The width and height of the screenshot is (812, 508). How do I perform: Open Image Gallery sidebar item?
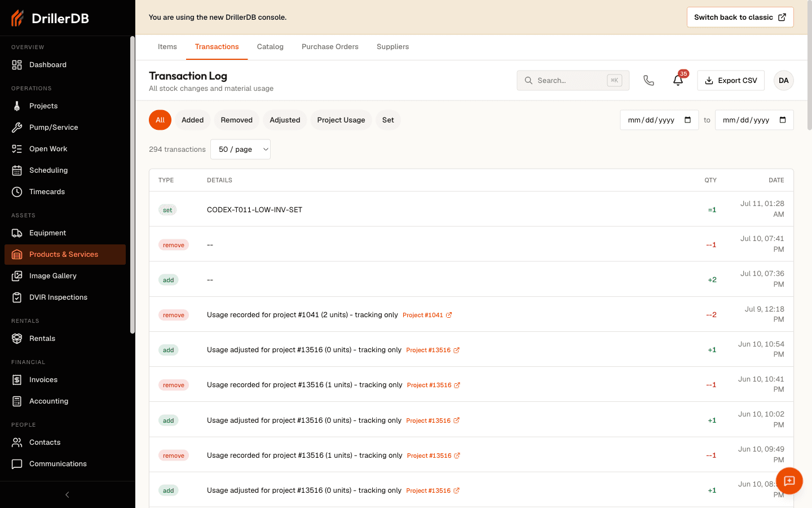tap(65, 276)
